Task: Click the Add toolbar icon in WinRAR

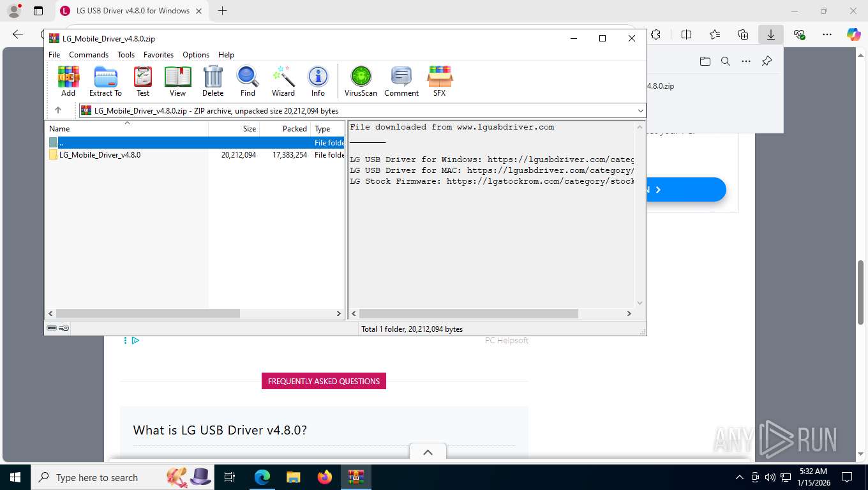Action: 68,81
